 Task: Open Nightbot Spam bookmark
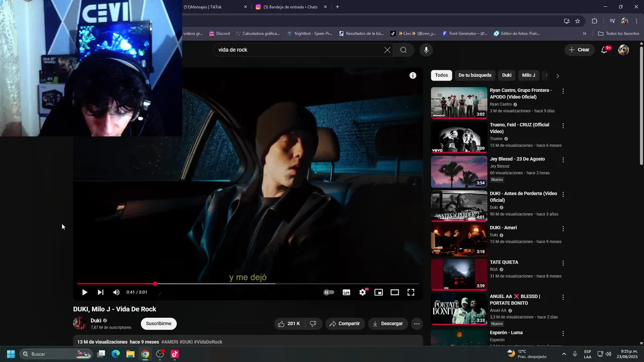[x=309, y=34]
